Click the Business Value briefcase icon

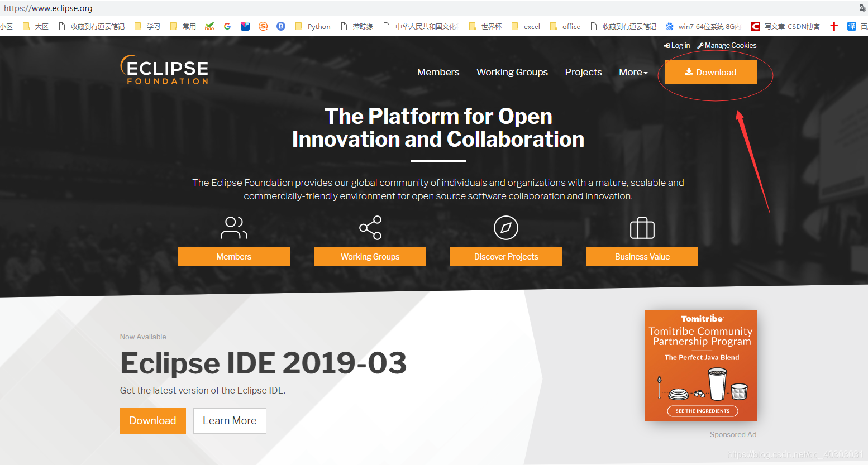[642, 228]
